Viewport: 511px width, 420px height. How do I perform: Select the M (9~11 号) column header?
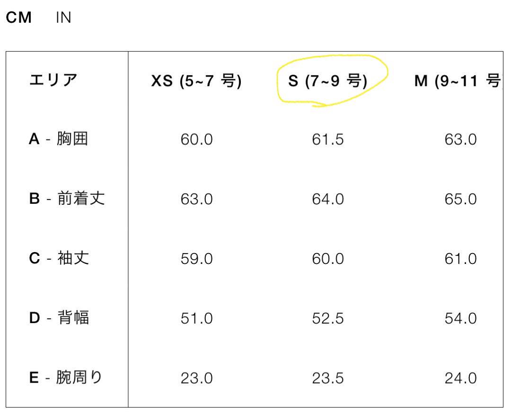[458, 80]
